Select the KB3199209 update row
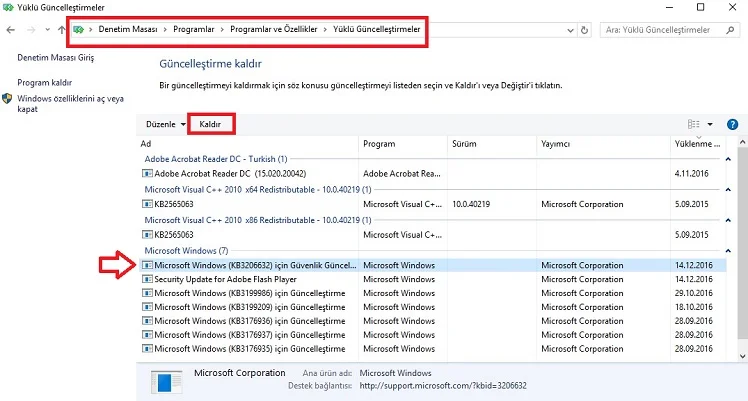 pyautogui.click(x=432, y=307)
